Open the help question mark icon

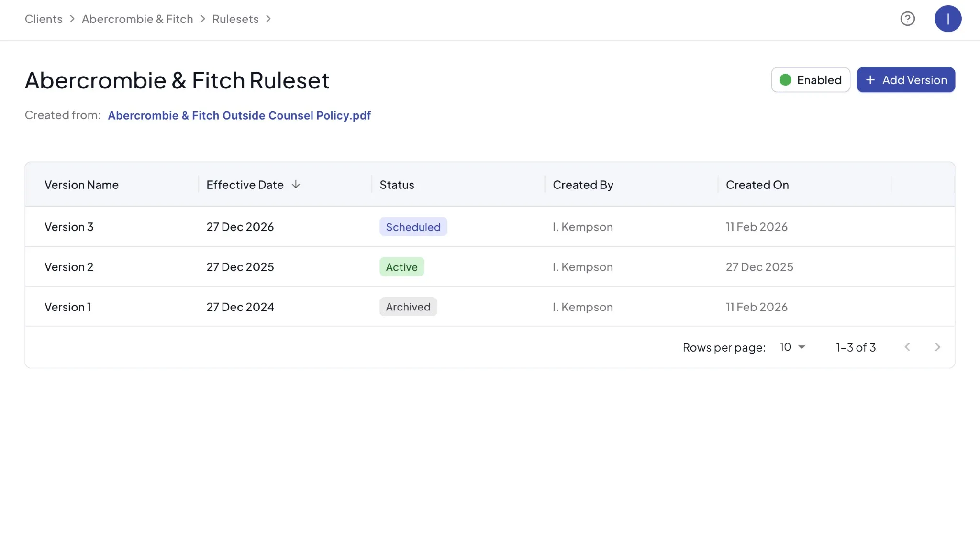(x=907, y=19)
